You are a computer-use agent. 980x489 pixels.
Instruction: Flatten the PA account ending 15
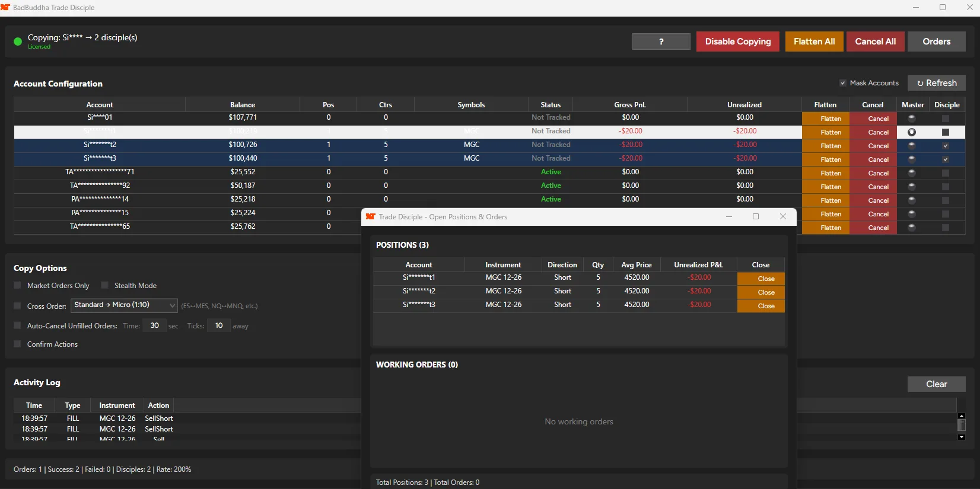coord(825,214)
